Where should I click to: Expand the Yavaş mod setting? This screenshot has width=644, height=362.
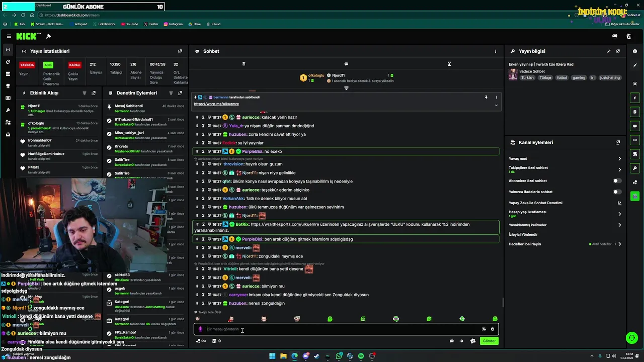tap(565, 158)
